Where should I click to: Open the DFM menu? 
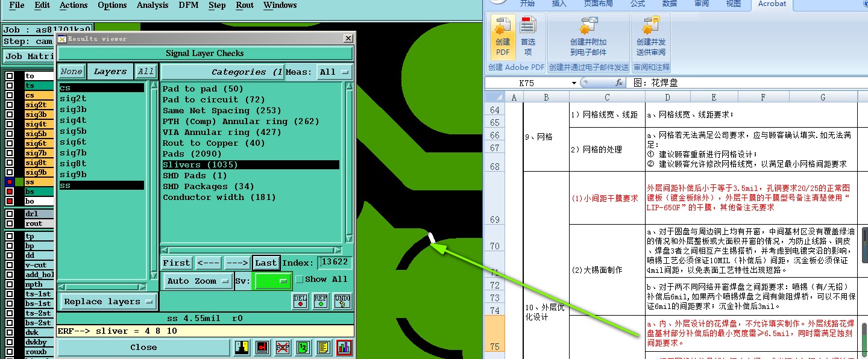click(189, 5)
